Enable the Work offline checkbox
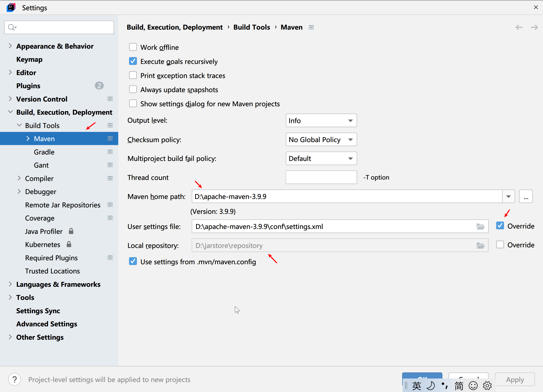Screen dimensions: 543x392 [x=133, y=47]
